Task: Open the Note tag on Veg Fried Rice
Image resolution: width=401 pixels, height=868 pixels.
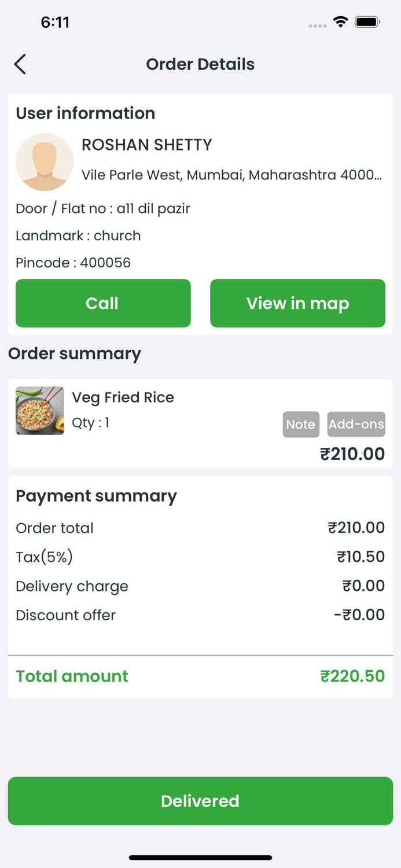Action: [300, 424]
